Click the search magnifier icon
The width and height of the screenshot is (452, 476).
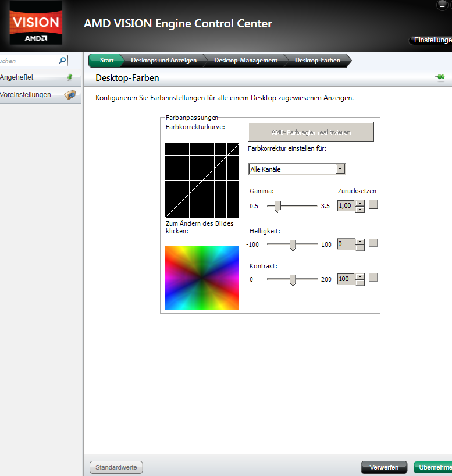[62, 61]
